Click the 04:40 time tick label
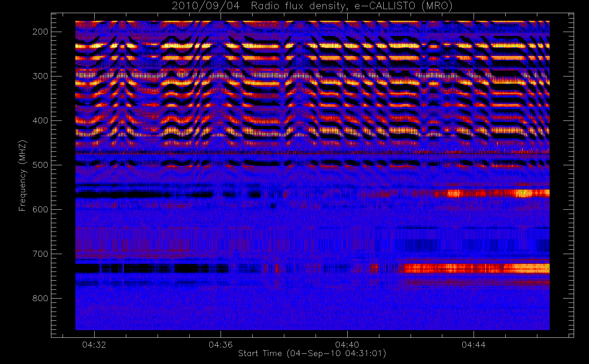This screenshot has width=589, height=364. [347, 345]
